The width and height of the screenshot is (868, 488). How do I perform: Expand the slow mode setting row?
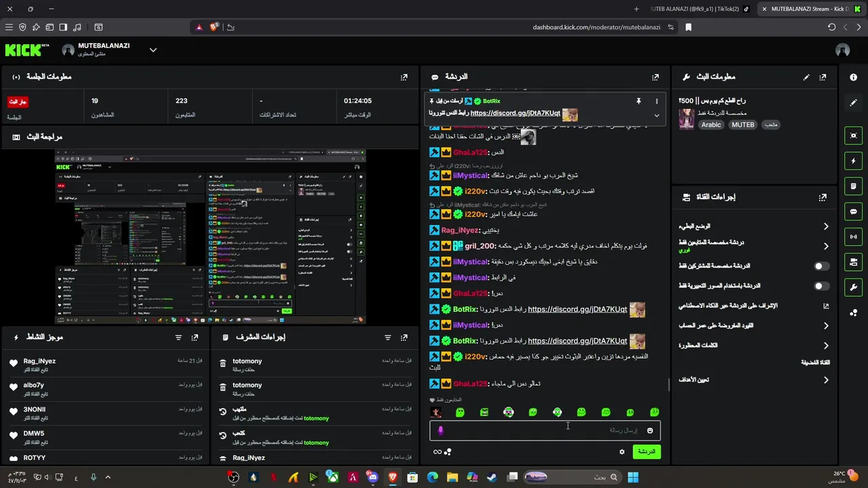(753, 226)
